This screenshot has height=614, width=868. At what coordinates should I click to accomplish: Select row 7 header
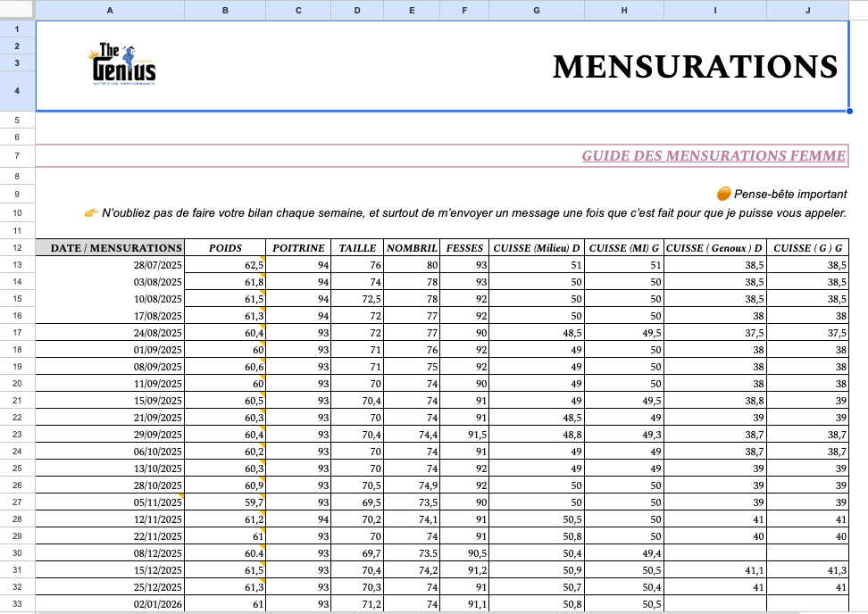click(x=17, y=156)
